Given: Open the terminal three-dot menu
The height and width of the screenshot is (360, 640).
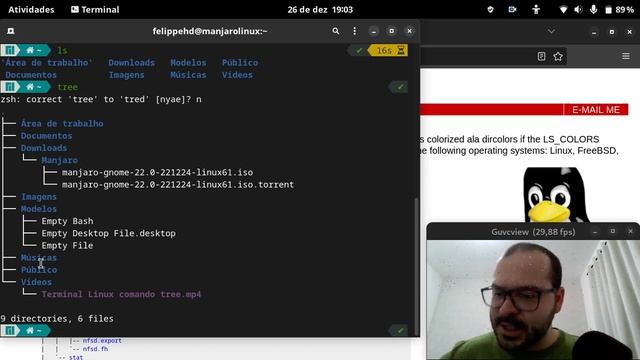Looking at the screenshot, I should coord(354,31).
